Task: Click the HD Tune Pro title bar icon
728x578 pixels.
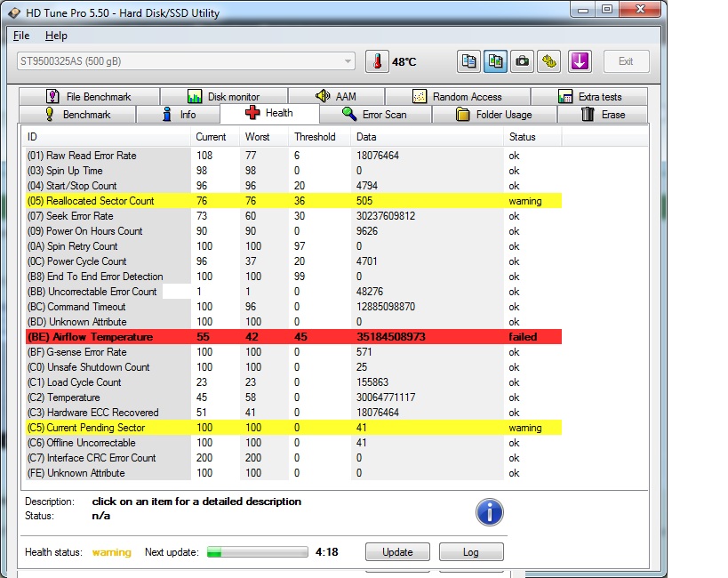Action: [x=14, y=12]
